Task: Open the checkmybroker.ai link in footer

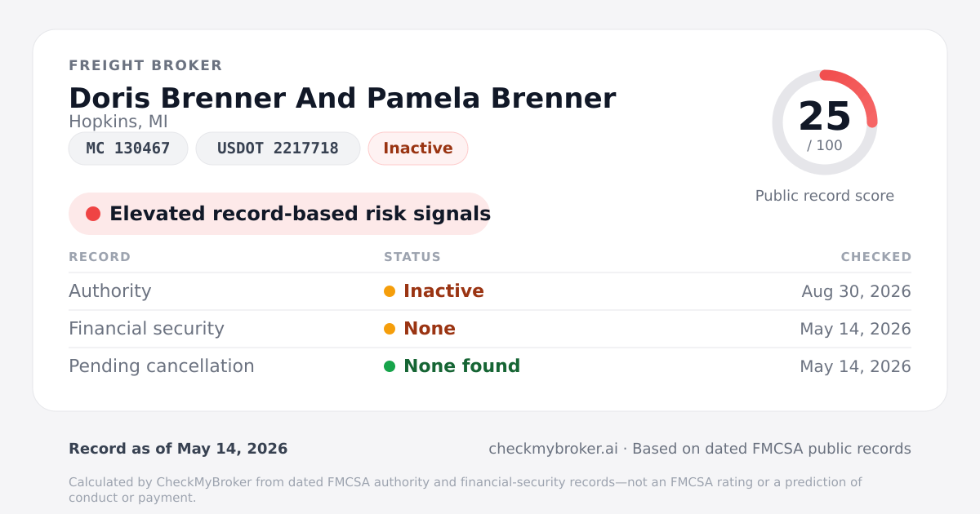Action: tap(553, 449)
